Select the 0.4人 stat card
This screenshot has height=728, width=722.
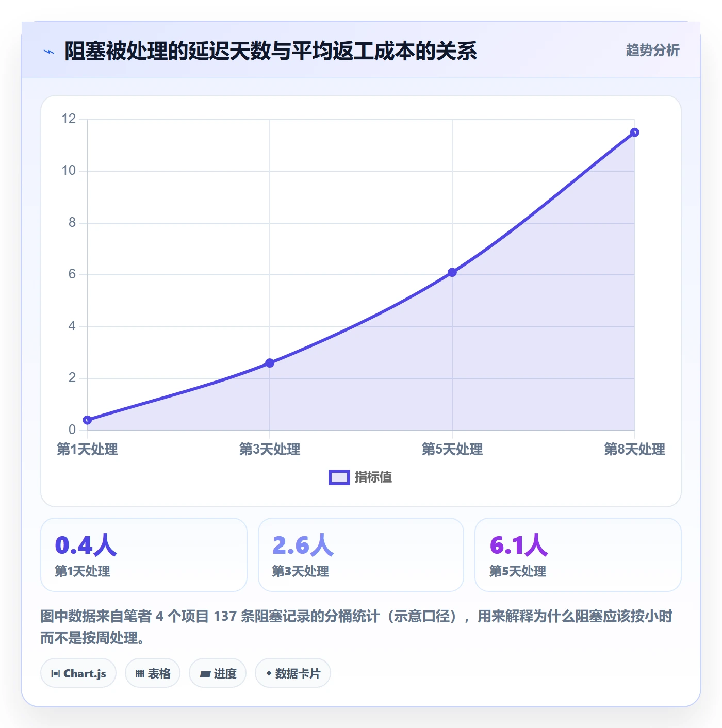tap(144, 555)
